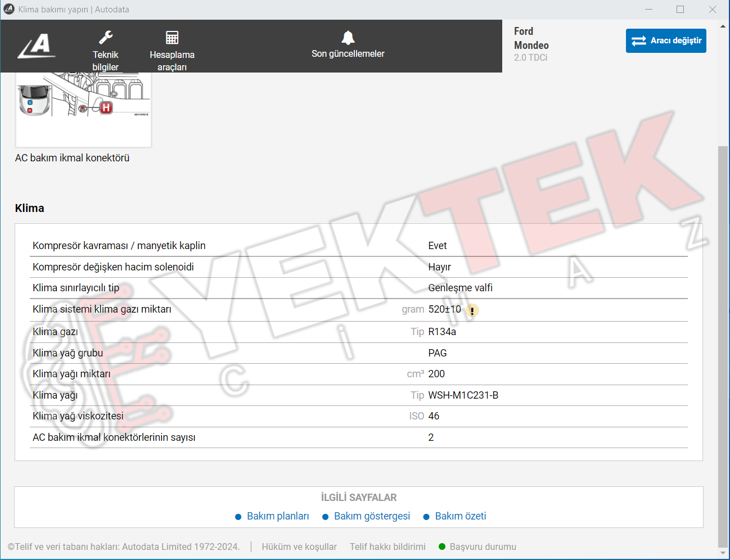The width and height of the screenshot is (730, 560).
Task: Click the PAG oil group value
Action: [438, 353]
